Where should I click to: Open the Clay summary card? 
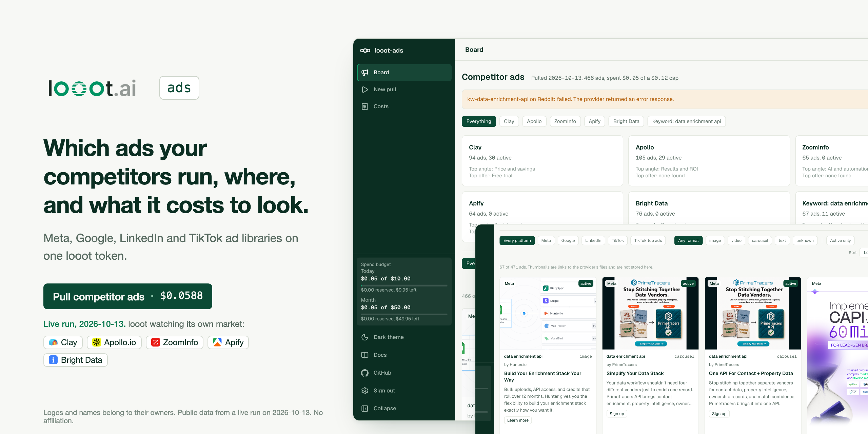click(542, 161)
